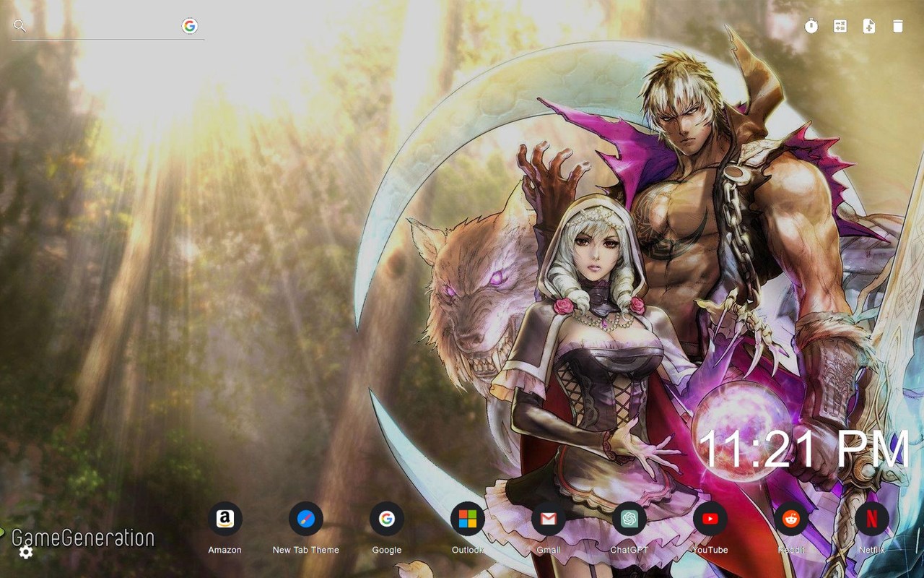The height and width of the screenshot is (578, 924).
Task: Open the Netflix shortcut
Action: [x=873, y=519]
